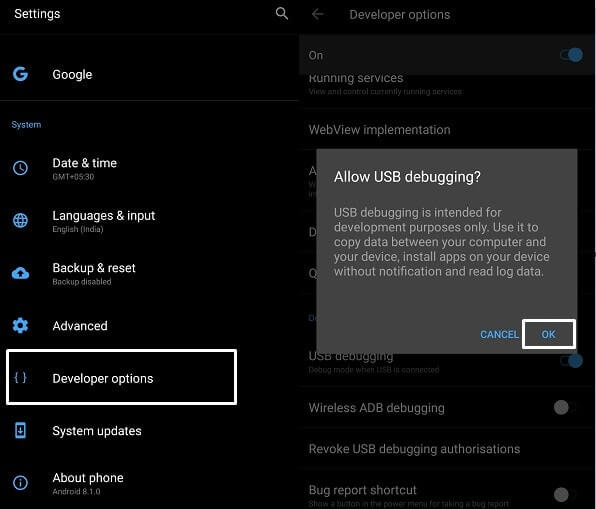This screenshot has height=509, width=596.
Task: Tap the Android 8.1.0 version text
Action: [76, 492]
